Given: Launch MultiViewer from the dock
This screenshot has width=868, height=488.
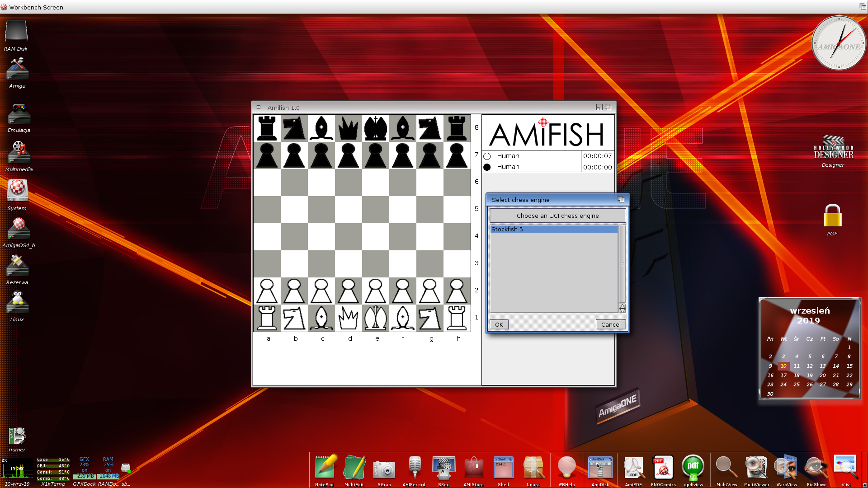Looking at the screenshot, I should 757,471.
